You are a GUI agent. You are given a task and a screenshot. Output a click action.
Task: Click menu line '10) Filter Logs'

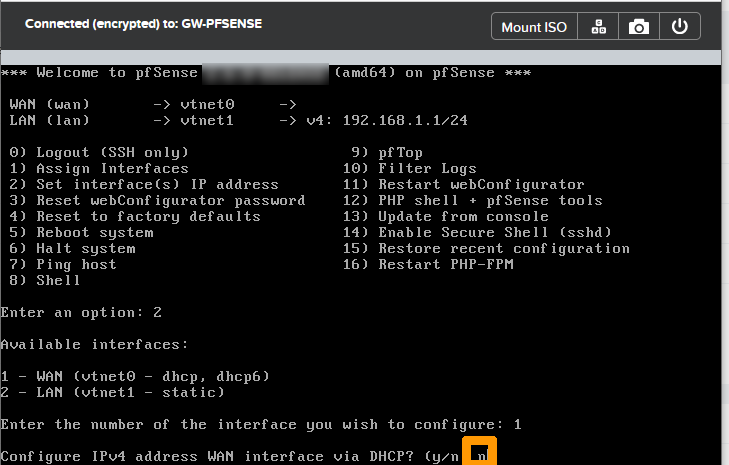point(410,168)
